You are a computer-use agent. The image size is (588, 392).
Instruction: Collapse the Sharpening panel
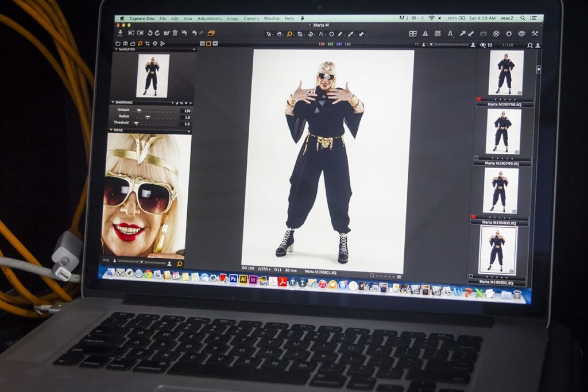pos(112,103)
